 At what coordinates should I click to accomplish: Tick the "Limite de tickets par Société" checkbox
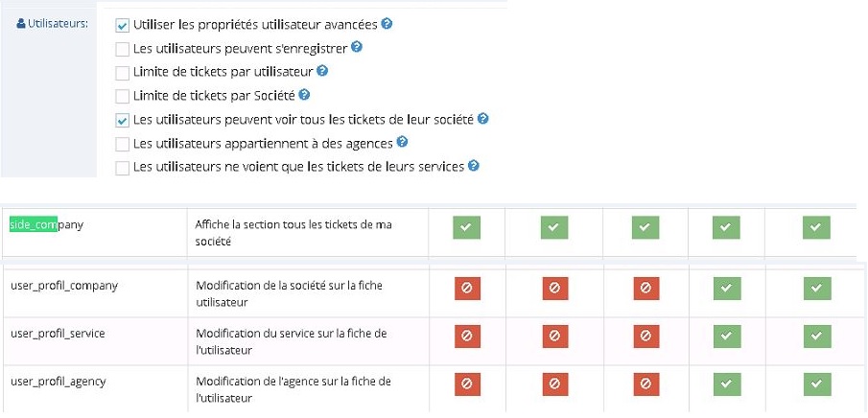pyautogui.click(x=122, y=96)
